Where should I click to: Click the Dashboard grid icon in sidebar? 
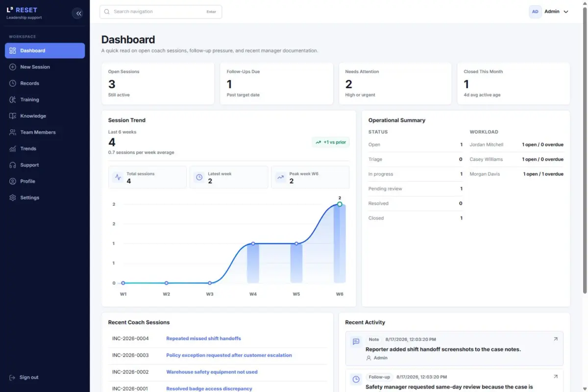tap(13, 50)
